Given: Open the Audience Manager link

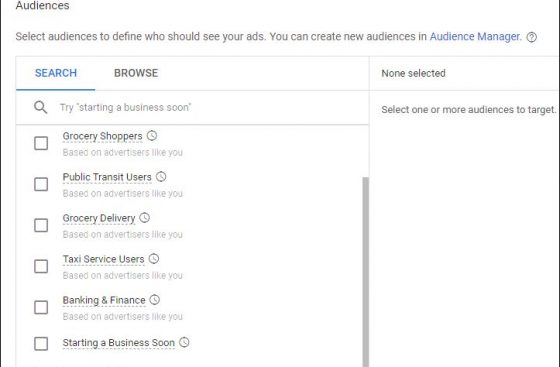Looking at the screenshot, I should tap(475, 37).
